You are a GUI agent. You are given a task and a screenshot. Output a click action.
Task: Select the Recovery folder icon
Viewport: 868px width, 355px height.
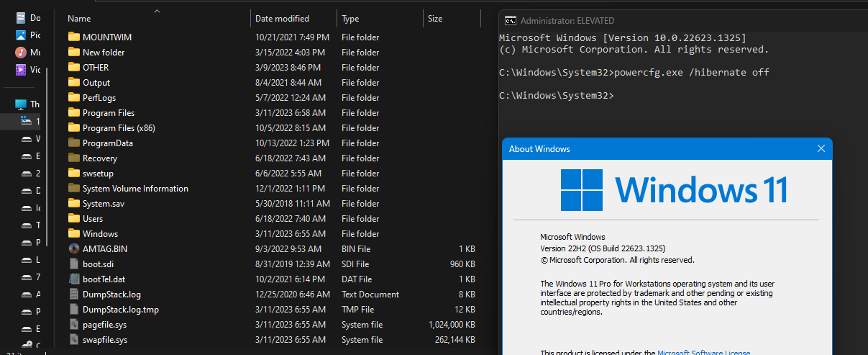pos(73,158)
